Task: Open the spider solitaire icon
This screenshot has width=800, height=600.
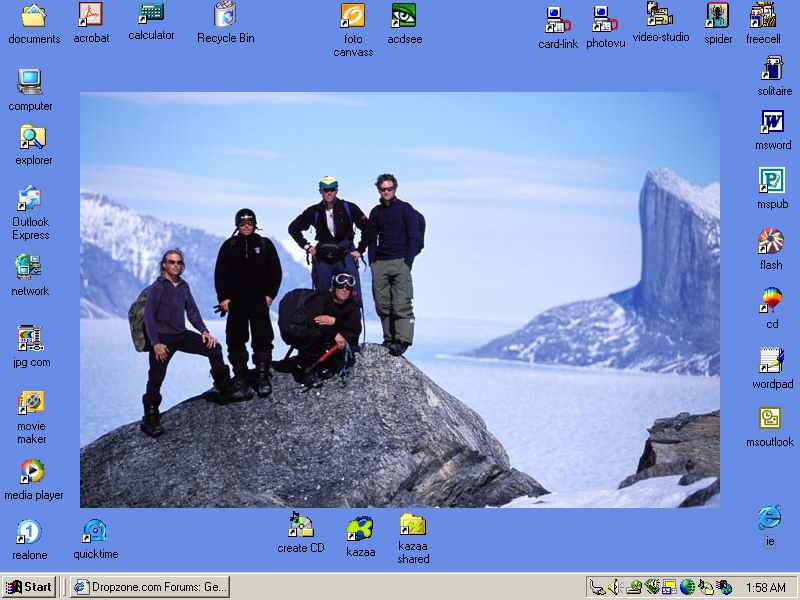Action: pyautogui.click(x=718, y=16)
